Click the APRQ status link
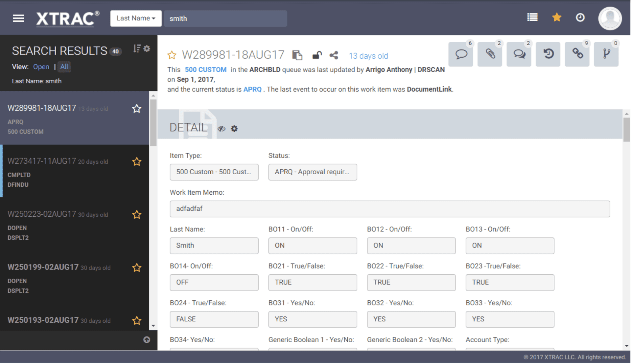The width and height of the screenshot is (631, 364). (x=252, y=89)
